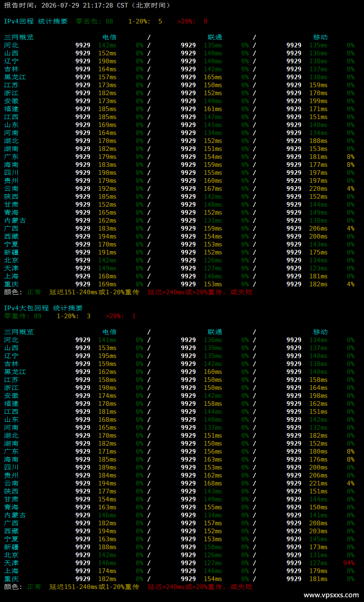Image resolution: width=364 pixels, height=602 pixels.
Task: Click the 184ms telecom latency for 贵州
Action: pyautogui.click(x=107, y=475)
